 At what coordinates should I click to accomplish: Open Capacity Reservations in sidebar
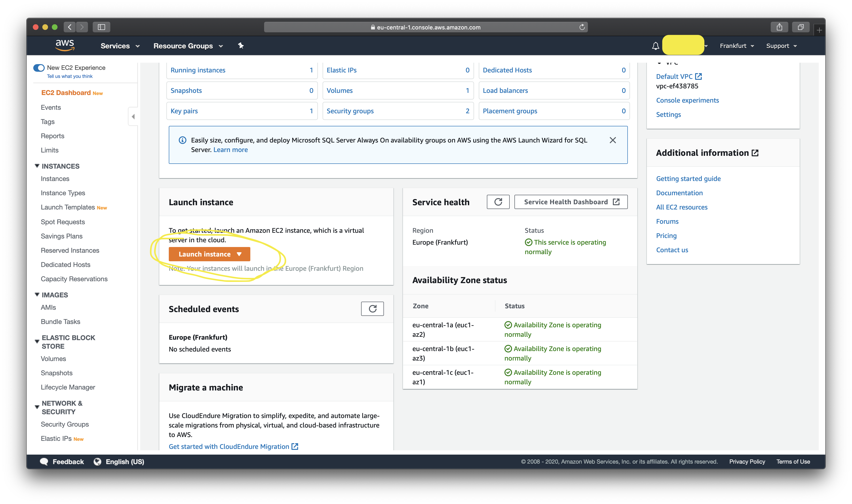click(74, 279)
